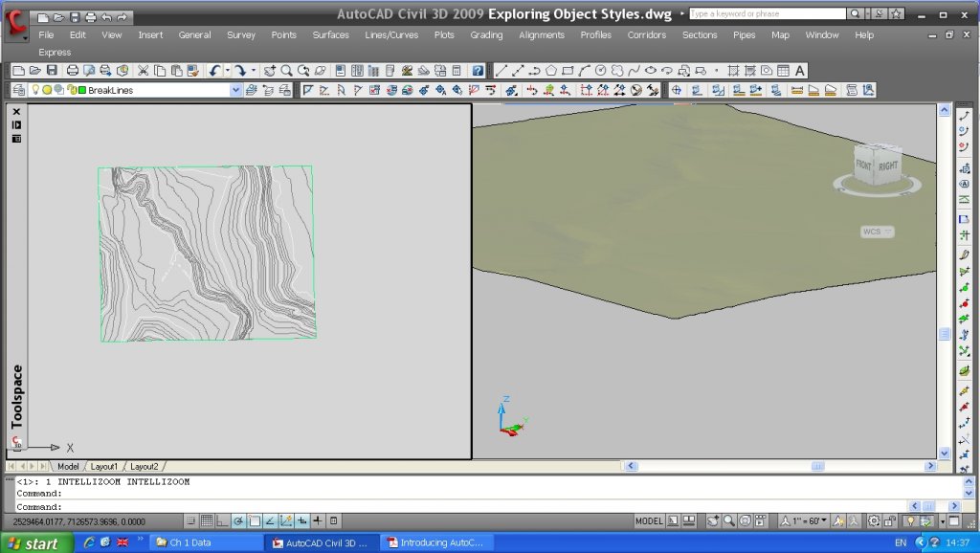
Task: Select the Multiline Text tool
Action: click(x=800, y=71)
